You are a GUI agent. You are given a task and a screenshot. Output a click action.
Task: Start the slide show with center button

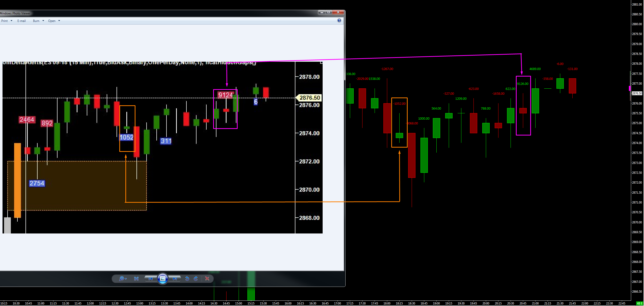click(163, 279)
